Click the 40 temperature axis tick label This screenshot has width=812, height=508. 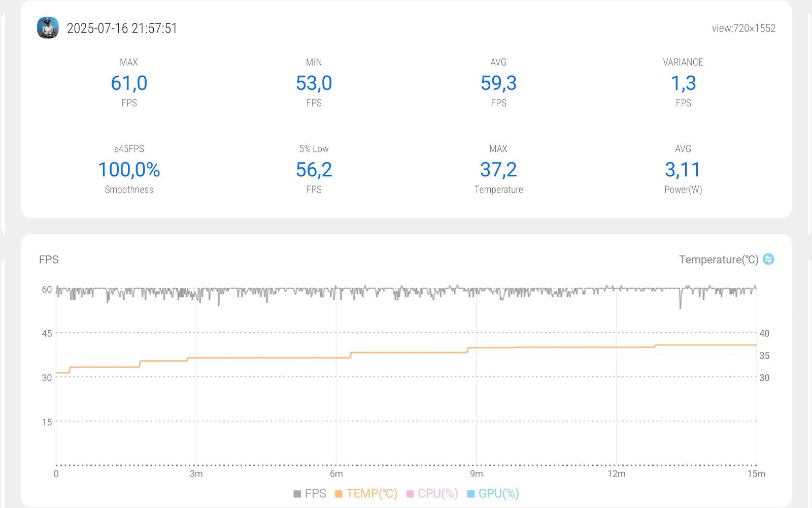(x=764, y=333)
